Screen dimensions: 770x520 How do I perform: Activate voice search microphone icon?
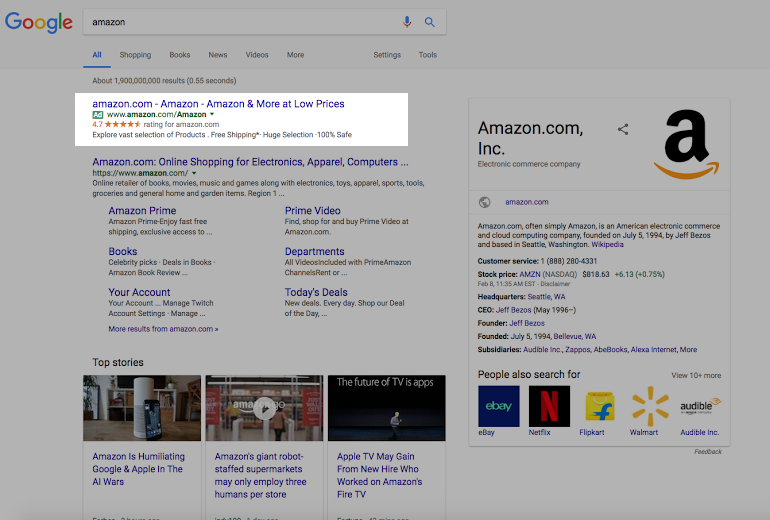(407, 22)
